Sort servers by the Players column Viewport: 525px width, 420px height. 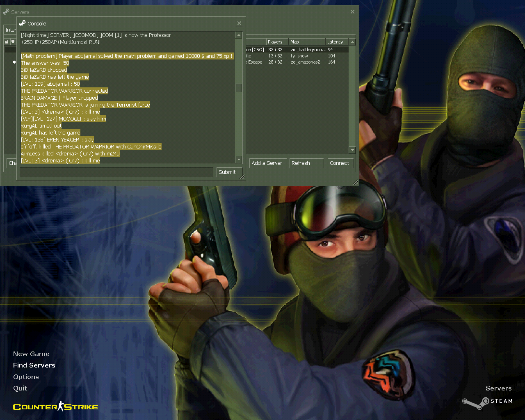(x=276, y=42)
